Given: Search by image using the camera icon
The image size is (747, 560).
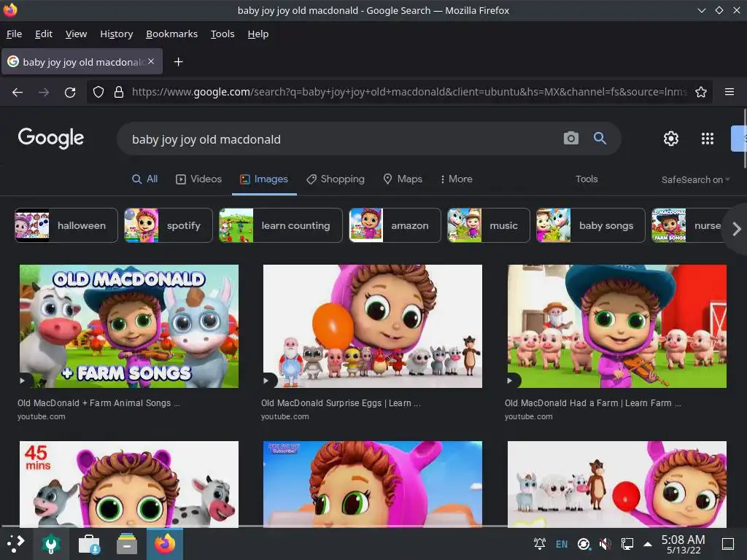Looking at the screenshot, I should 570,138.
